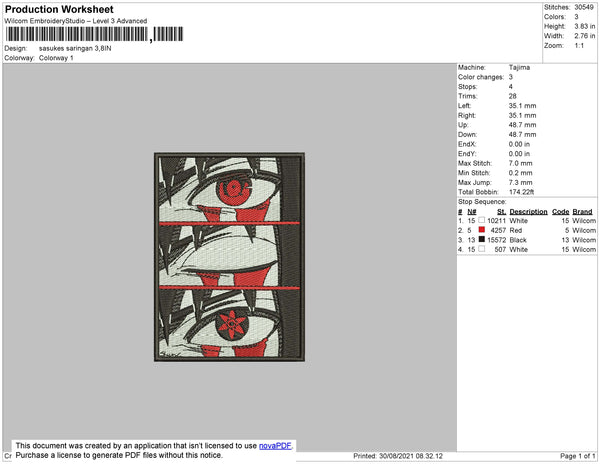Click the black color swatch
Viewport: 600px width, 464px height.
pos(481,239)
